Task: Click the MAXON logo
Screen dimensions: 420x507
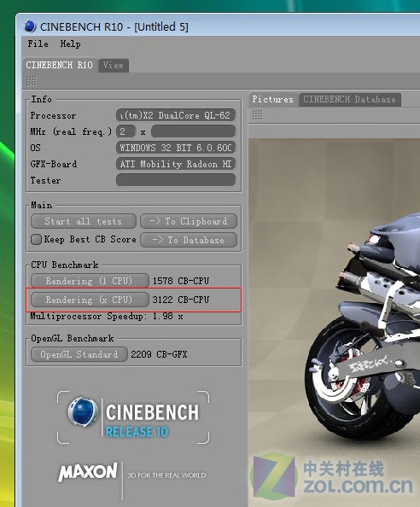Action: (88, 472)
